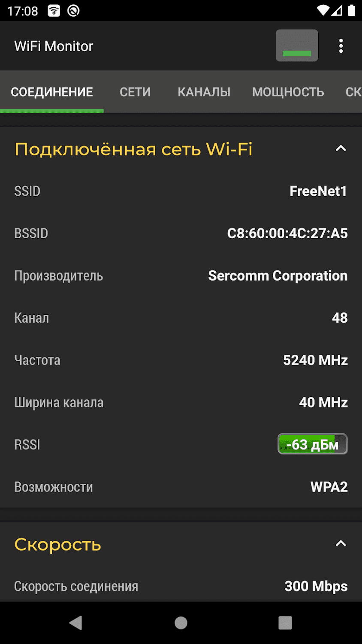362x644 pixels.
Task: Tap the BSSID value C8:60:00:4C:27:A5
Action: coord(287,233)
